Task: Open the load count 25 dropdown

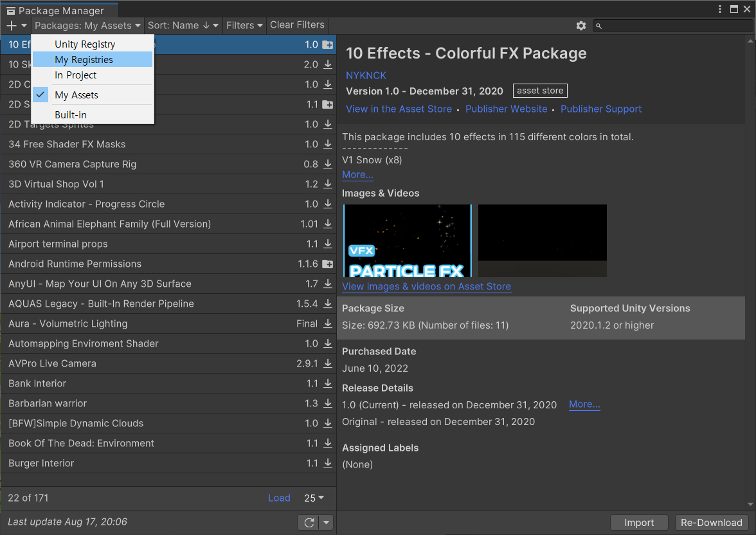Action: pyautogui.click(x=314, y=498)
